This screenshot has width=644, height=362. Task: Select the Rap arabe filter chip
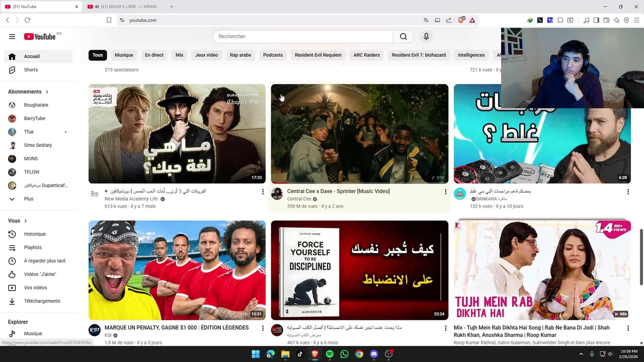240,55
